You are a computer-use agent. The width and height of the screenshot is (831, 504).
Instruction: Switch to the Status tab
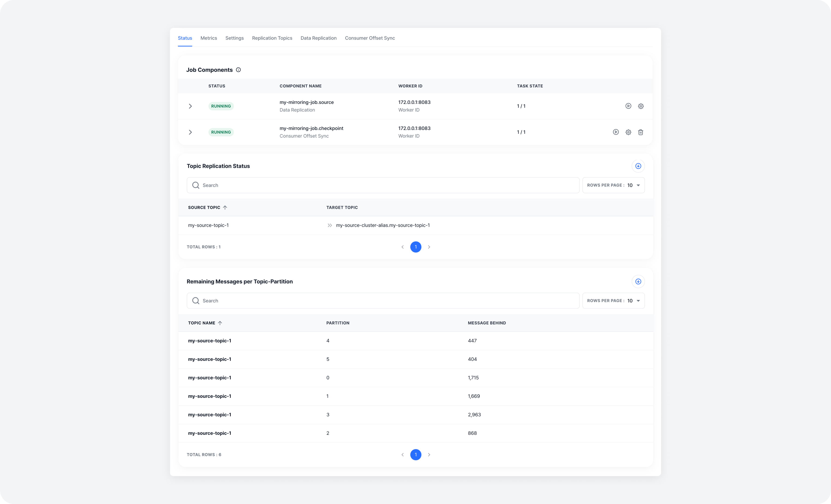click(x=185, y=38)
